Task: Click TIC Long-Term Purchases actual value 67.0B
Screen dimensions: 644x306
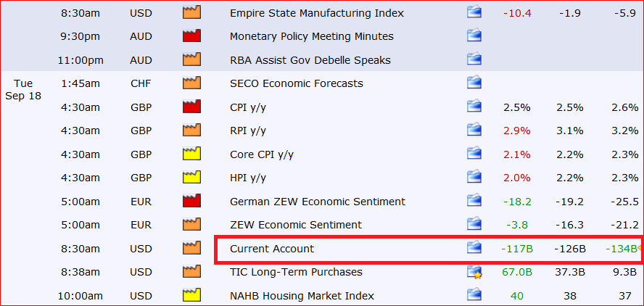Action: [x=517, y=273]
